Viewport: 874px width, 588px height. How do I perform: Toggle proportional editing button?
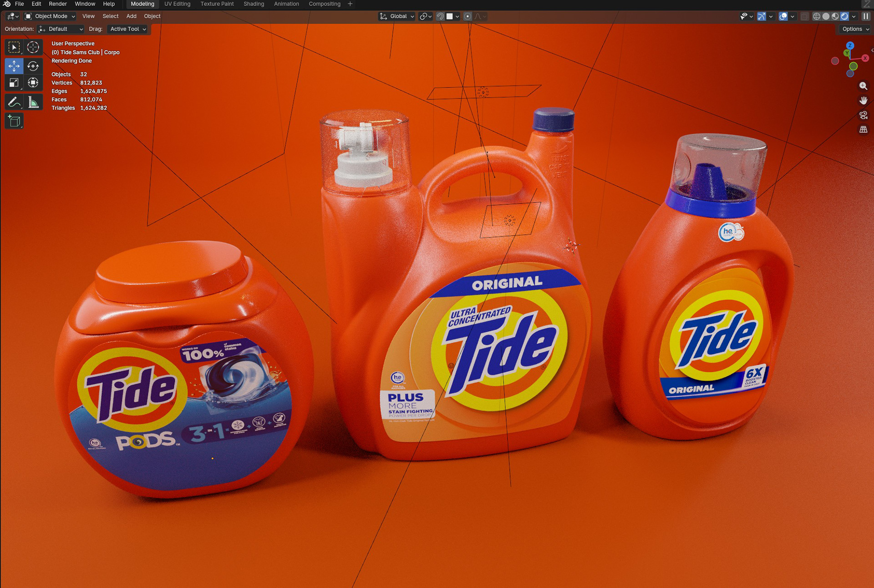(x=467, y=16)
